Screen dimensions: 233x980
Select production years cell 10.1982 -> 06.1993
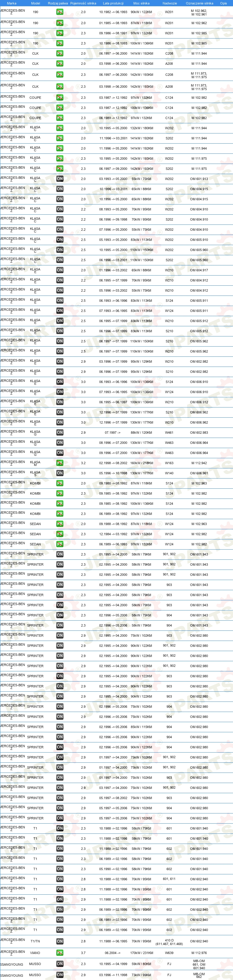click(x=113, y=12)
